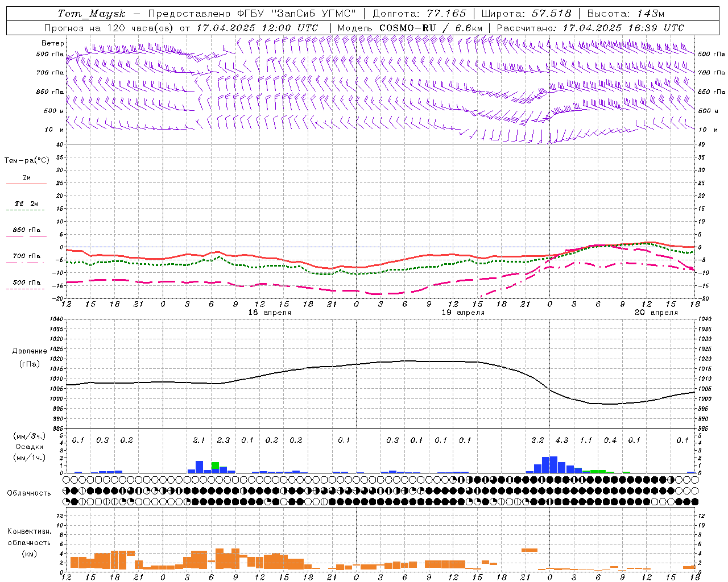728x582 pixels.
Task: Click the tall green precipitation bar on 18 April
Action: tap(215, 465)
